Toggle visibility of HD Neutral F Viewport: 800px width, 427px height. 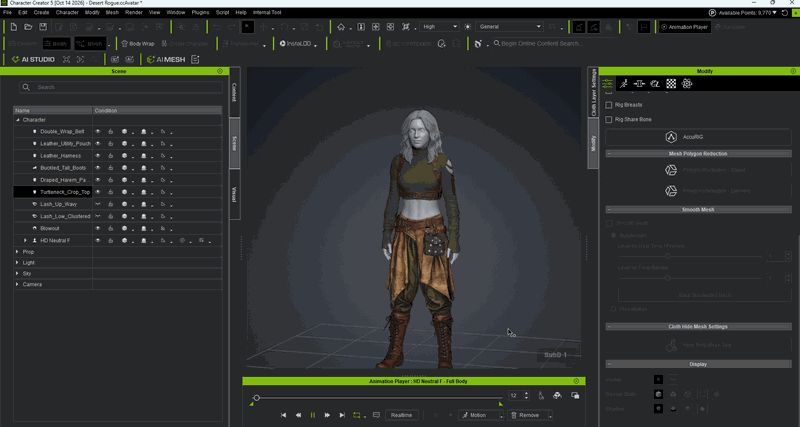coord(97,240)
